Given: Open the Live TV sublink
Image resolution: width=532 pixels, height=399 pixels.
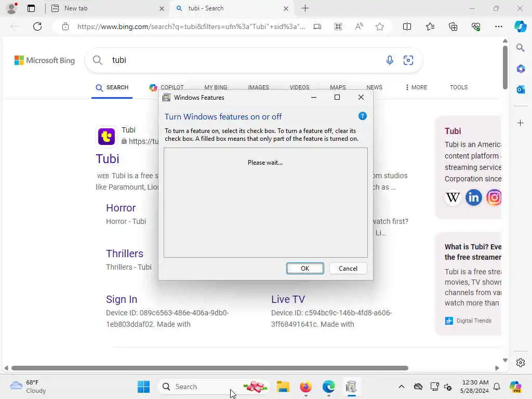Looking at the screenshot, I should pos(288,299).
